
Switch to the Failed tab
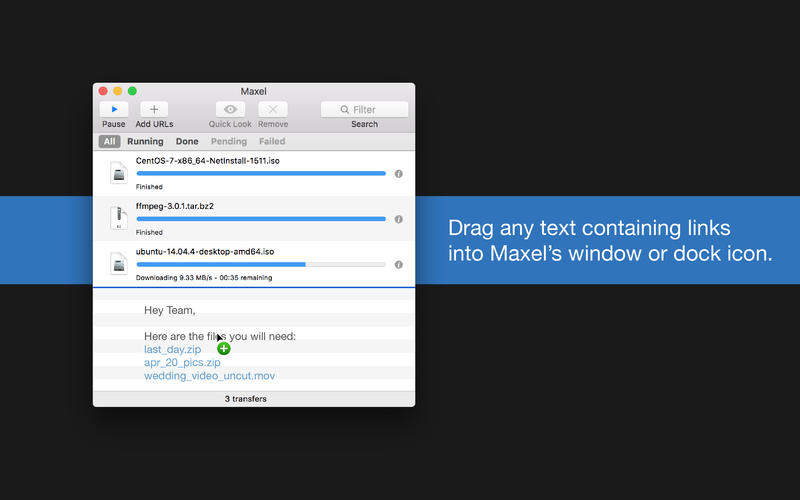point(272,141)
